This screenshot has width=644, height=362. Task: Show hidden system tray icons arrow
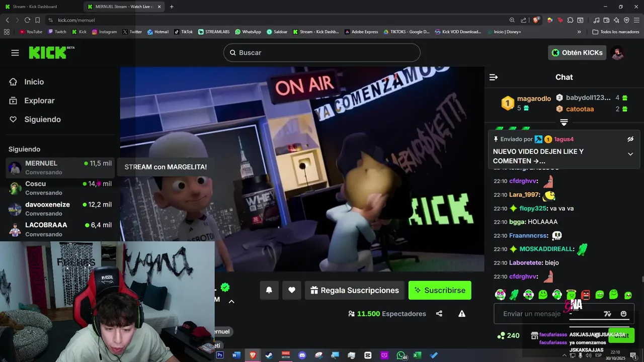pyautogui.click(x=564, y=355)
